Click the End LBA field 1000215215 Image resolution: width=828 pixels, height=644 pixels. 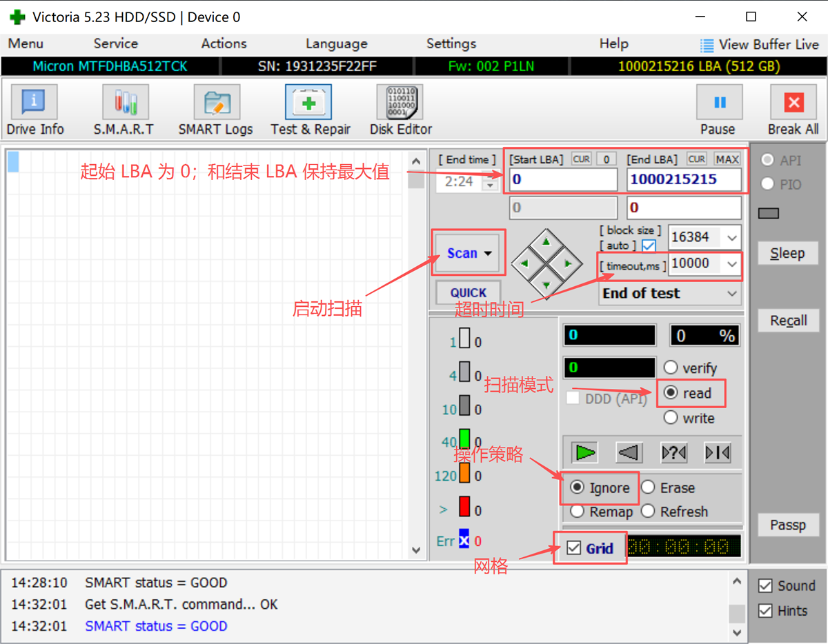point(684,180)
